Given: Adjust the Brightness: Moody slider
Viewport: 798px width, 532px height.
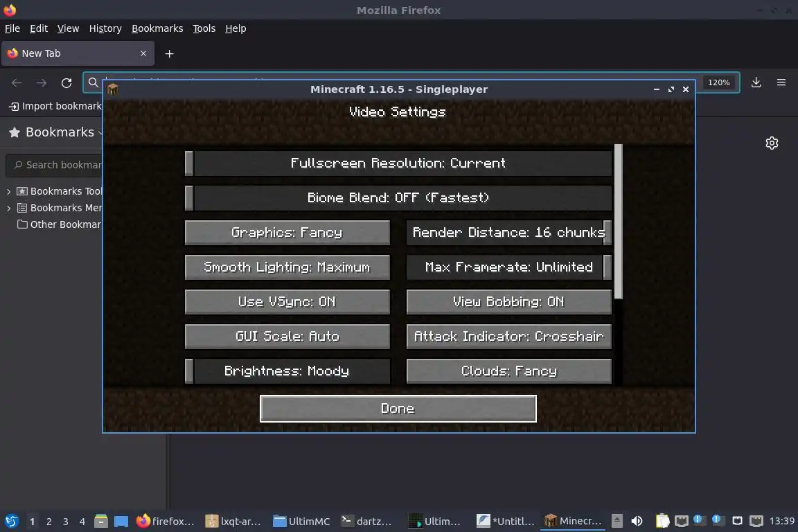Looking at the screenshot, I should 287,371.
